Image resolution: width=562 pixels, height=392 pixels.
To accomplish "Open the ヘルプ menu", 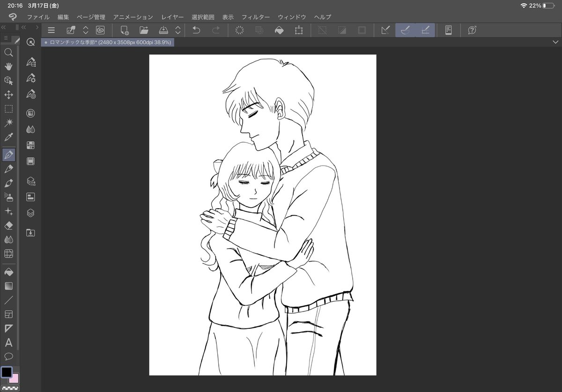I will pos(323,17).
